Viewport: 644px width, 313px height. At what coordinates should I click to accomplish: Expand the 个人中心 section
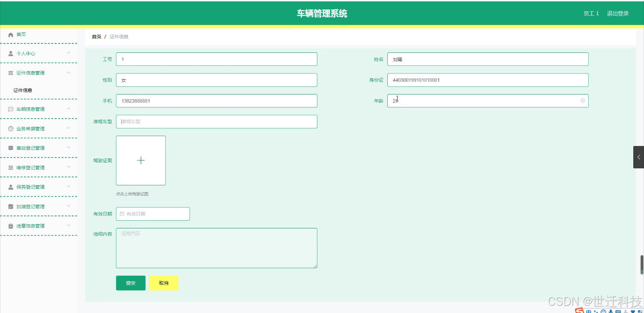click(68, 53)
